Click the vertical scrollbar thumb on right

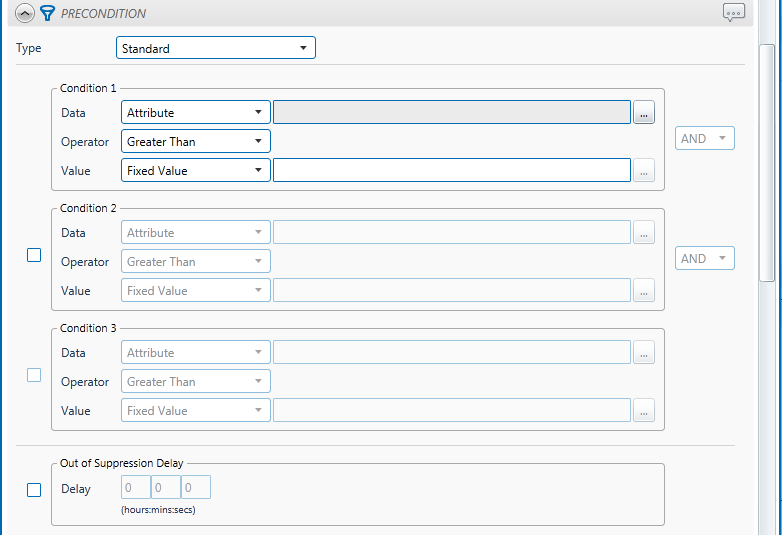pyautogui.click(x=767, y=160)
